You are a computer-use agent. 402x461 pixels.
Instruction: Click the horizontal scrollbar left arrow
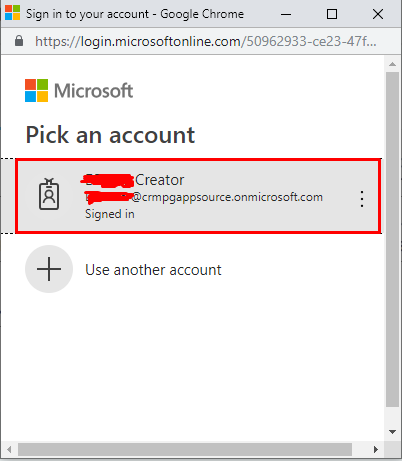(9, 449)
